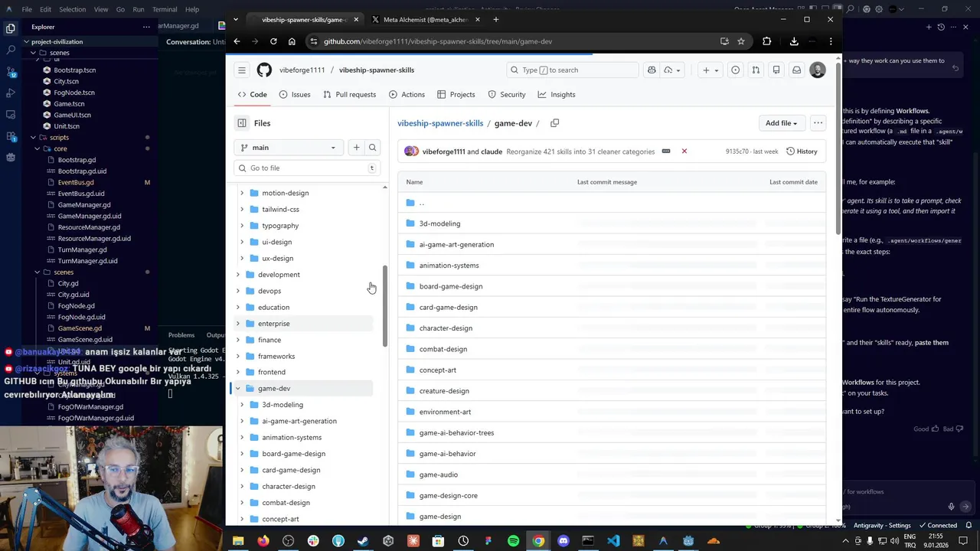
Task: Switch to Meta Alchemist browser tab
Action: point(426,19)
